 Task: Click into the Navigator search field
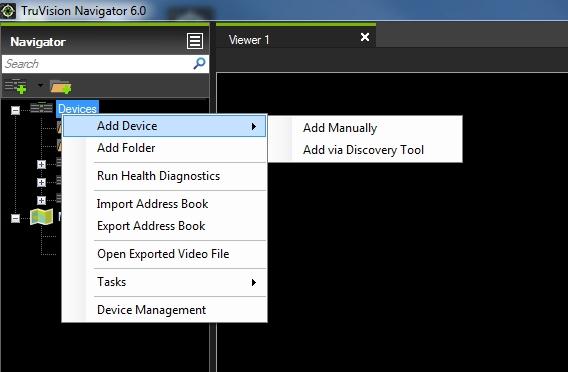[98, 64]
